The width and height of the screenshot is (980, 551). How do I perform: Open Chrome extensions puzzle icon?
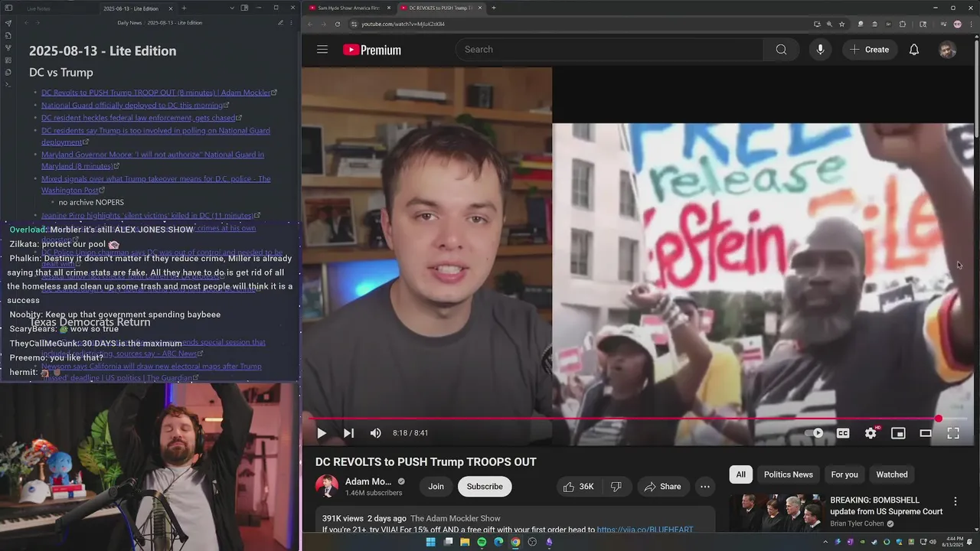click(902, 24)
